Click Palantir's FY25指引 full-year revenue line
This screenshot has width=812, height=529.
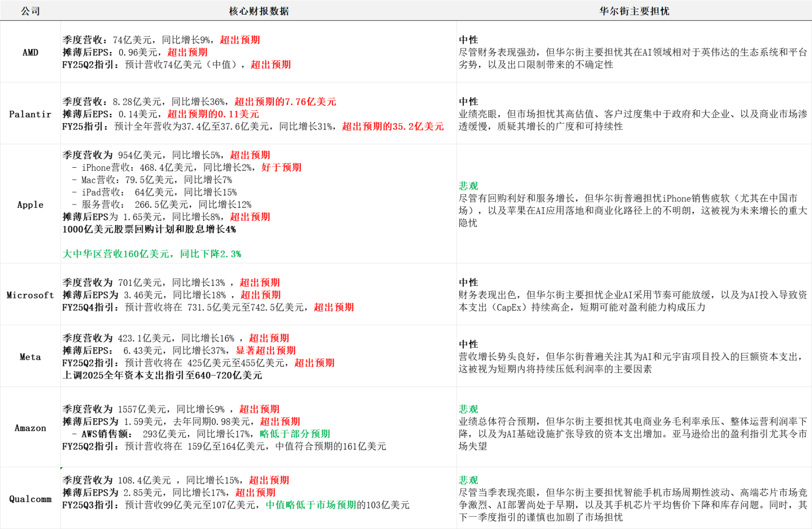click(x=253, y=126)
